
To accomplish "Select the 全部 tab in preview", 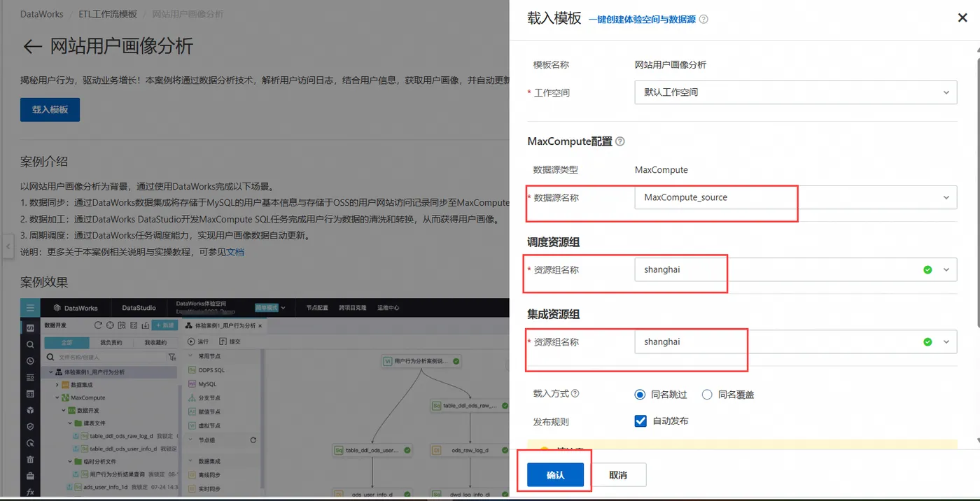I will 66,343.
